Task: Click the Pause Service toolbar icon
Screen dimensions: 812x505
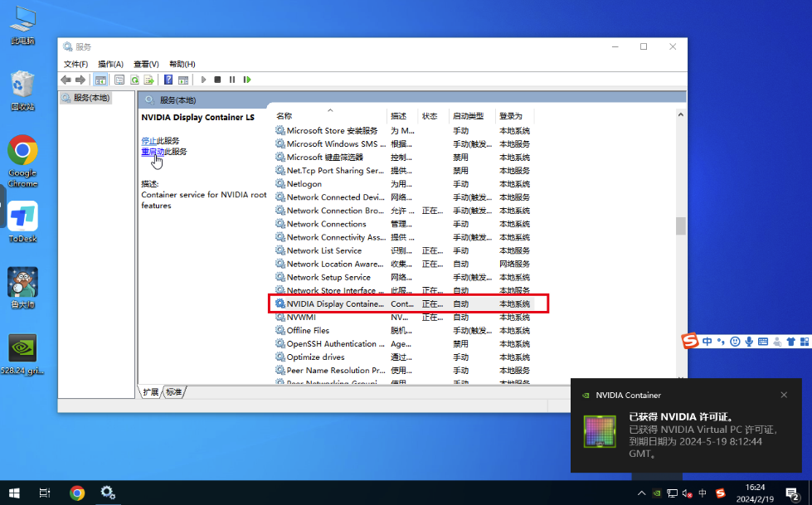Action: coord(232,80)
